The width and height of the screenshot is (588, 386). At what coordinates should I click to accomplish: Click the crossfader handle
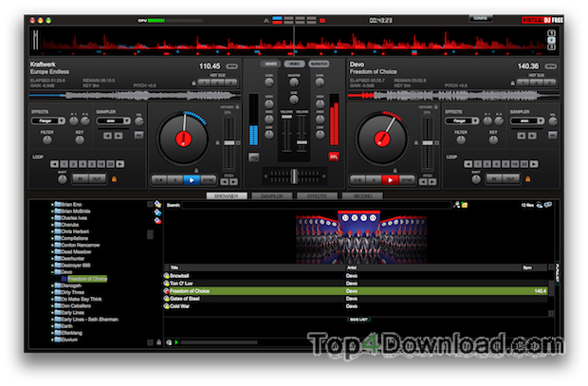tap(294, 175)
